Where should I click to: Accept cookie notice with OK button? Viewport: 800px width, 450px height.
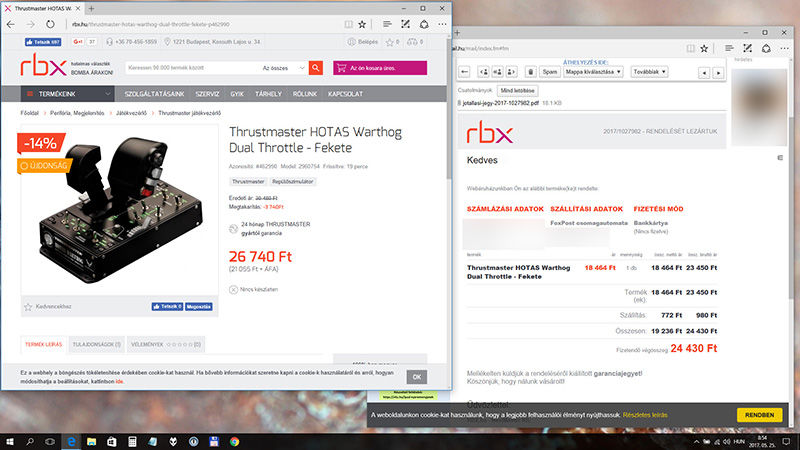[x=417, y=377]
